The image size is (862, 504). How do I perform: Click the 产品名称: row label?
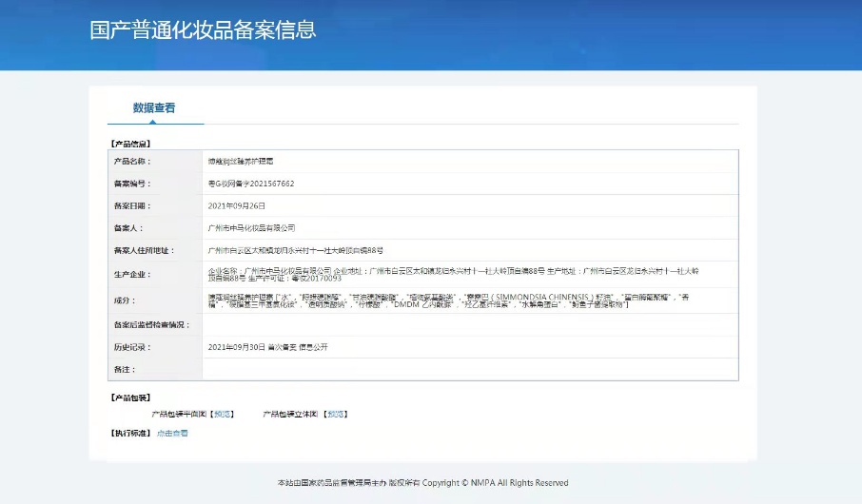tap(132, 161)
